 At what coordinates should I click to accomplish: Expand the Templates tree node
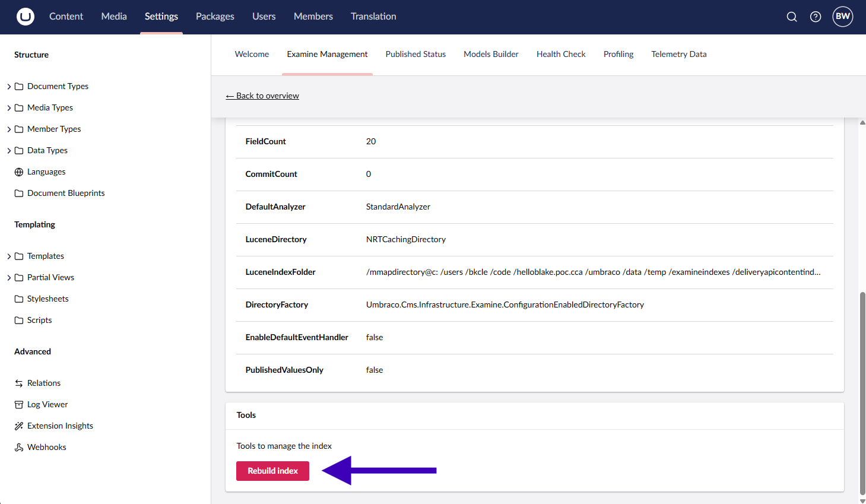click(9, 256)
